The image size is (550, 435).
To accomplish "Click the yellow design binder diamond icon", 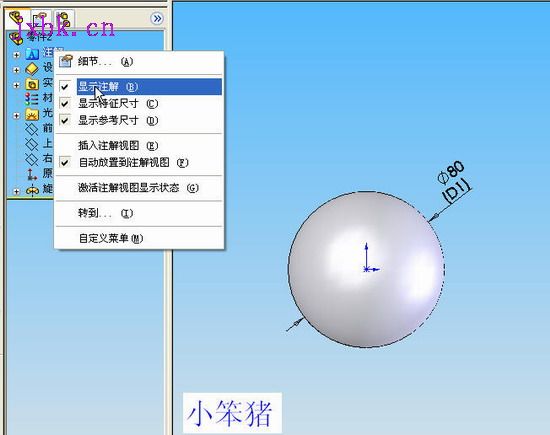I will [32, 69].
